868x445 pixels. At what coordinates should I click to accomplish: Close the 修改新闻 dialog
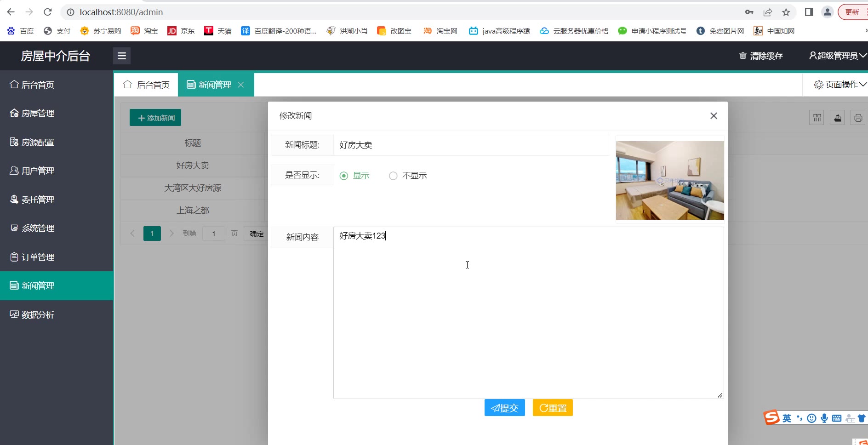click(714, 116)
